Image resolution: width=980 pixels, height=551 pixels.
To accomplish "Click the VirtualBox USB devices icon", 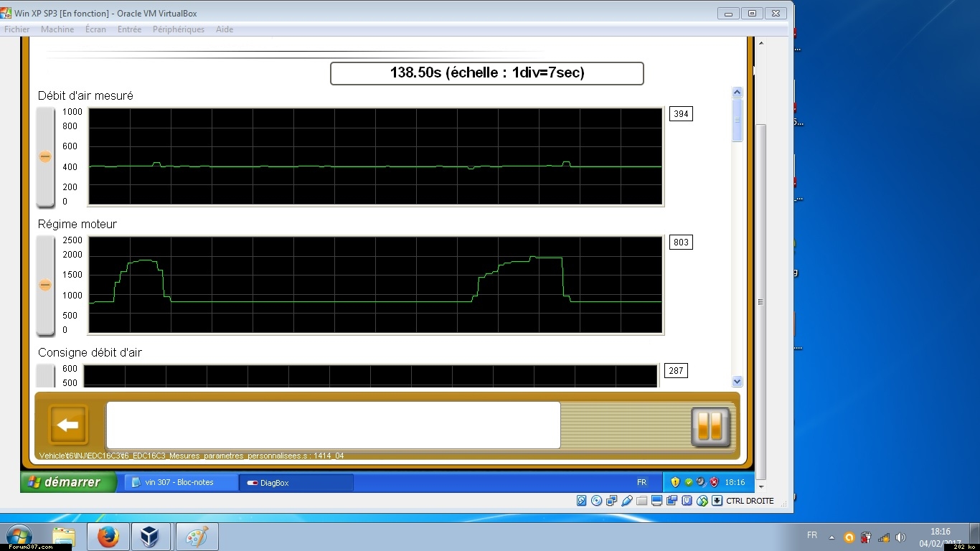I will tap(627, 501).
